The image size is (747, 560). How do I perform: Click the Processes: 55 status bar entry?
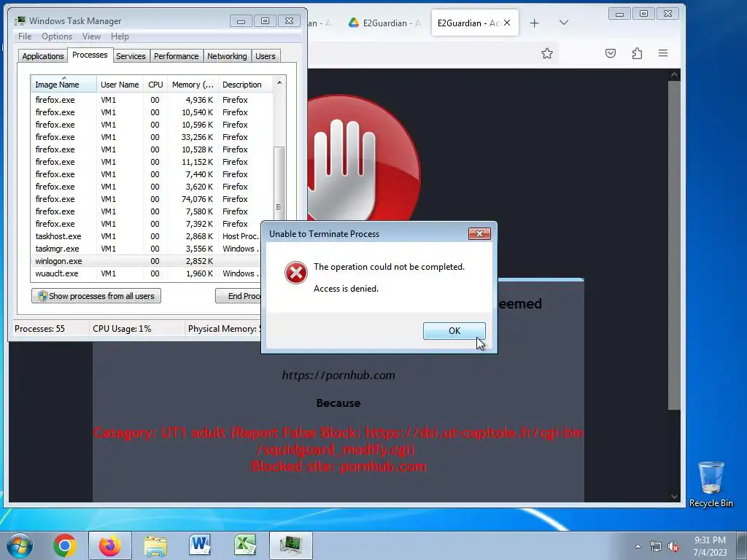click(x=39, y=329)
